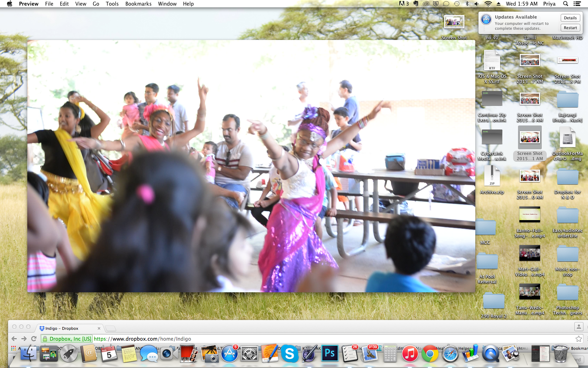The width and height of the screenshot is (588, 368).
Task: Click Restart in the Updates notification
Action: (x=570, y=28)
